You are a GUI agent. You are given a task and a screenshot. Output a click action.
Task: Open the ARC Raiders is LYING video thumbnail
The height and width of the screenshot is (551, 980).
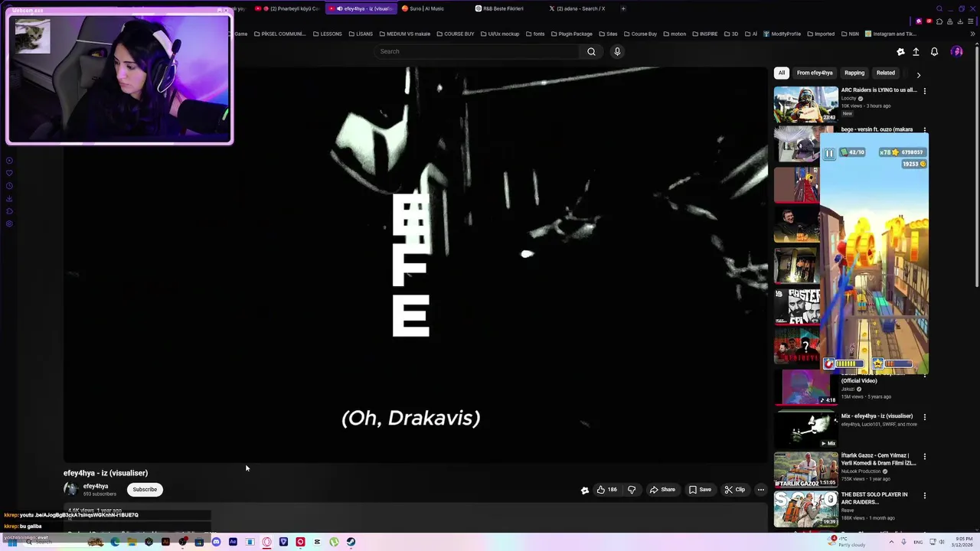coord(805,104)
